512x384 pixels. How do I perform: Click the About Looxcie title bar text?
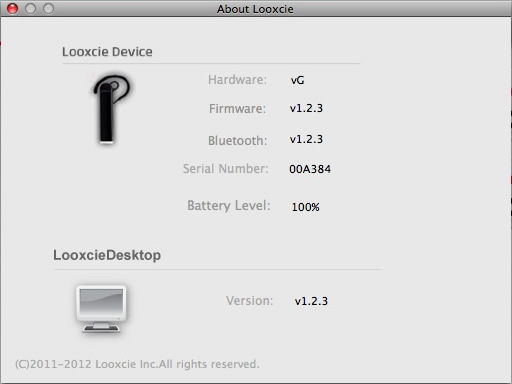click(x=255, y=9)
